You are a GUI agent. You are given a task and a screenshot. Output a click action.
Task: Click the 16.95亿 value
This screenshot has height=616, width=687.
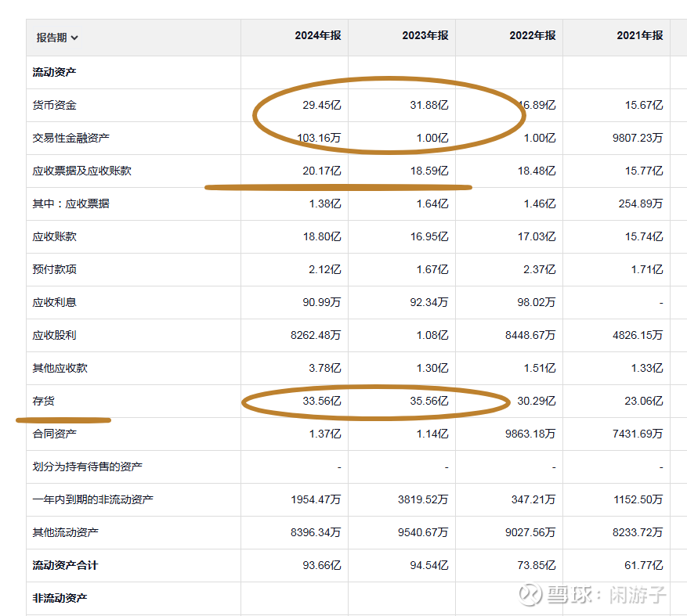(429, 237)
